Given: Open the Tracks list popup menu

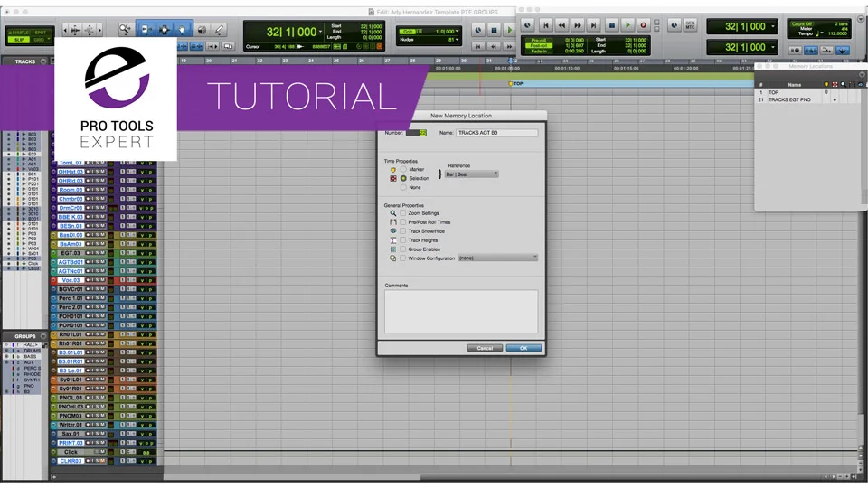Looking at the screenshot, I should 43,61.
